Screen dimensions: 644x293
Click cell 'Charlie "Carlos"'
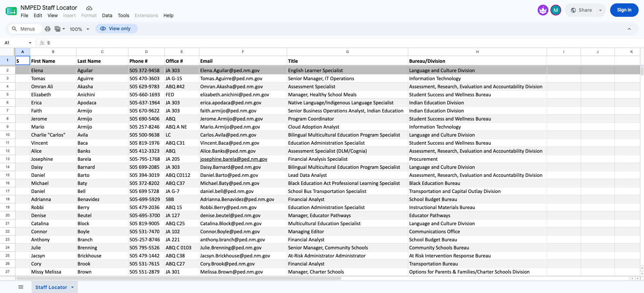53,135
